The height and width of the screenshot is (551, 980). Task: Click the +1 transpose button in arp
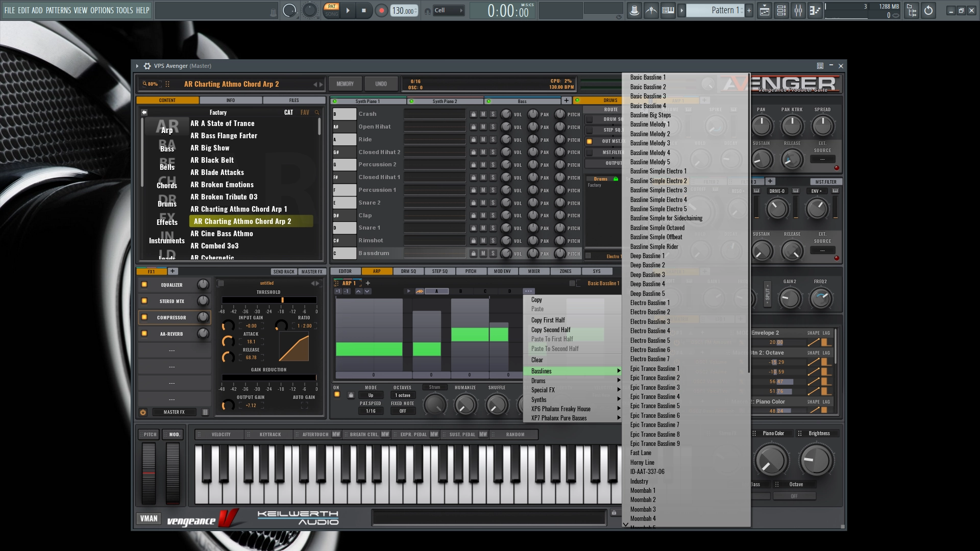338,291
